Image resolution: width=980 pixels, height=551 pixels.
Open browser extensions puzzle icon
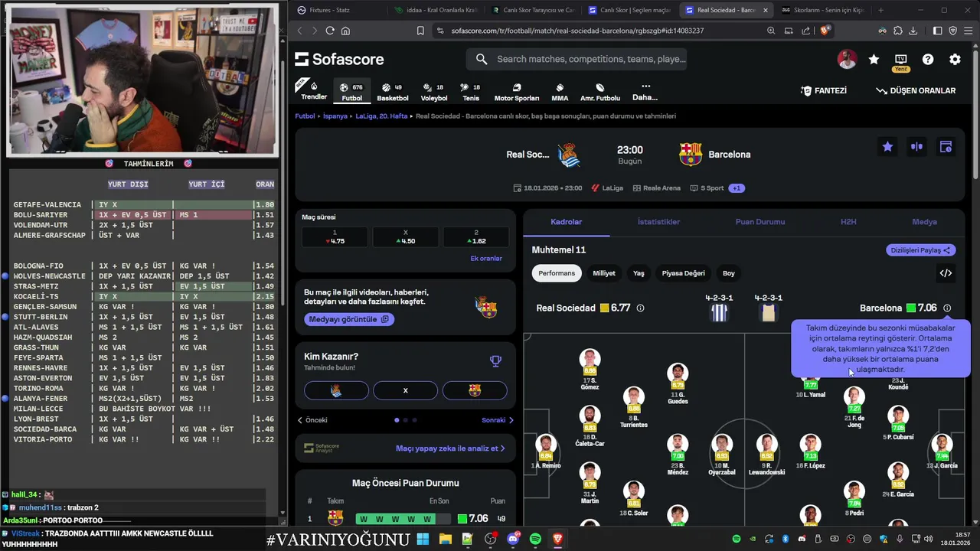click(898, 31)
